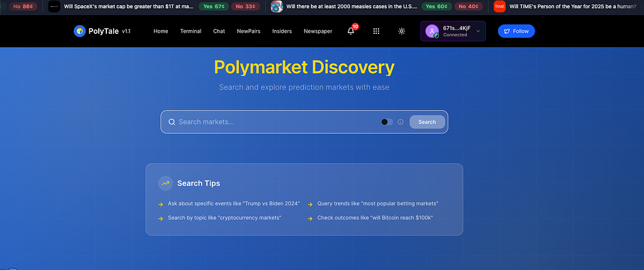Screen dimensions: 644x270
Task: Open the SpaceX market thumbnail in ticker
Action: tap(54, 6)
